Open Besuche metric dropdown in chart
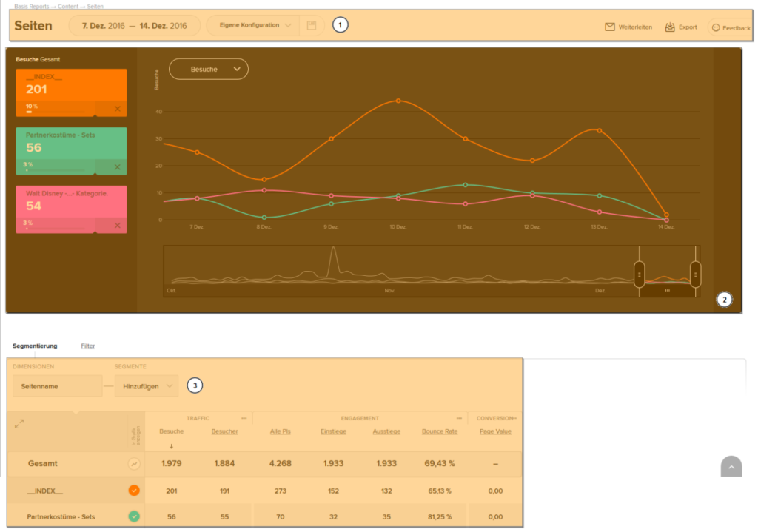 coord(208,69)
